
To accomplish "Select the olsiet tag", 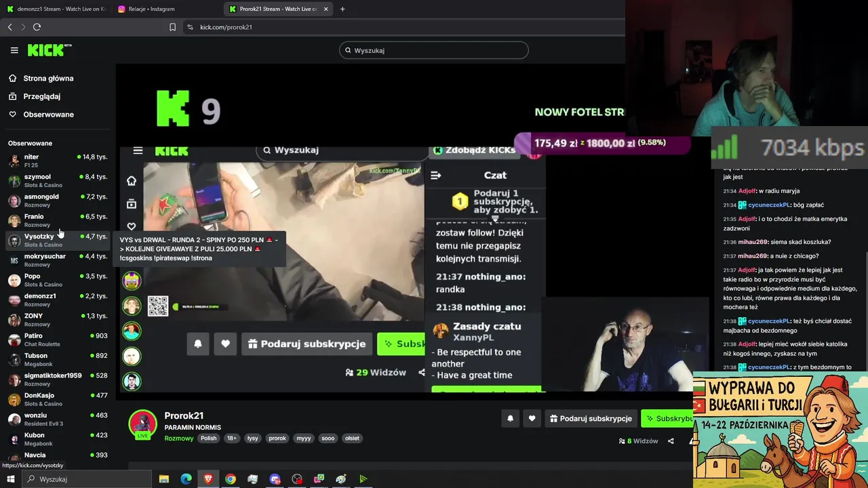I will pyautogui.click(x=352, y=439).
